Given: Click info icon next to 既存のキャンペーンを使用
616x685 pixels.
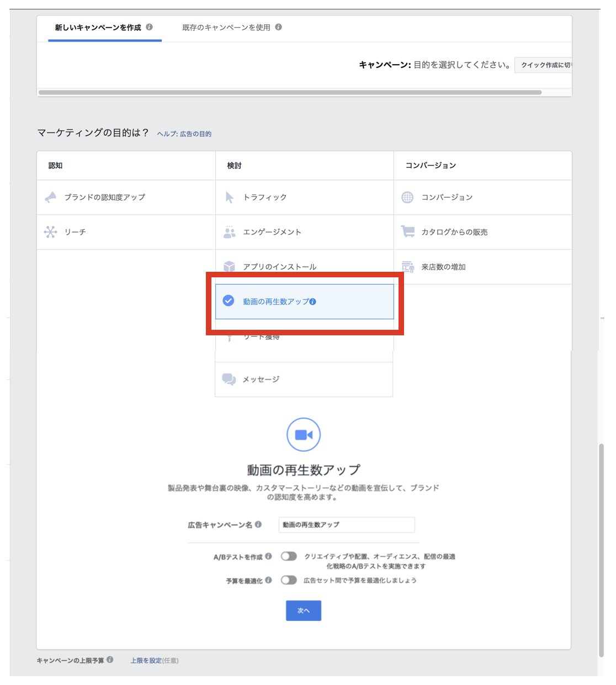Looking at the screenshot, I should [278, 27].
